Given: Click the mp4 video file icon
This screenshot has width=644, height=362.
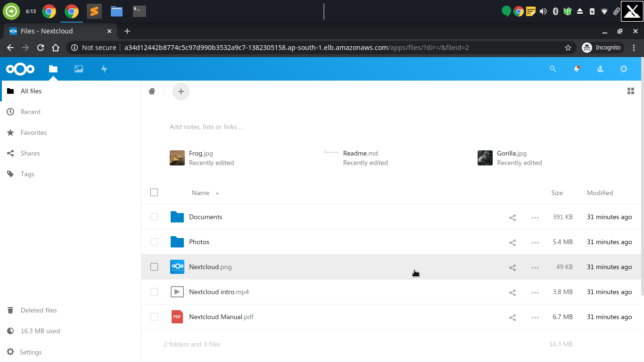Looking at the screenshot, I should click(177, 292).
